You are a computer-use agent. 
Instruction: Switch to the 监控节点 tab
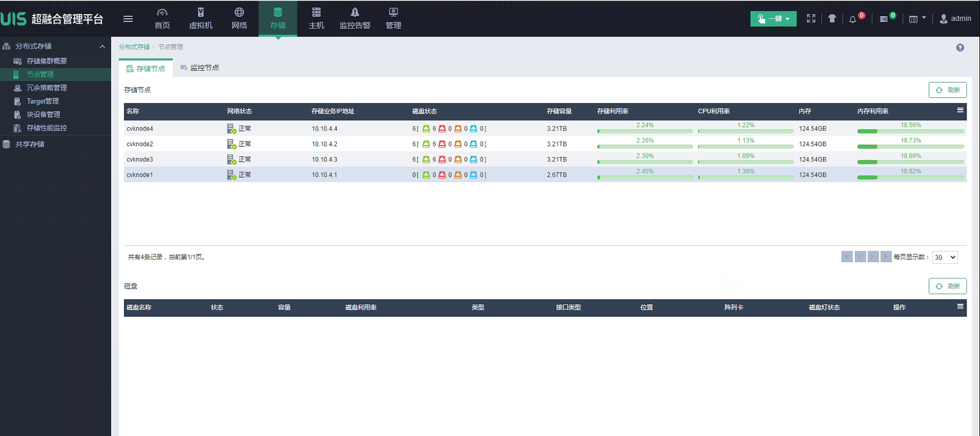[x=200, y=68]
